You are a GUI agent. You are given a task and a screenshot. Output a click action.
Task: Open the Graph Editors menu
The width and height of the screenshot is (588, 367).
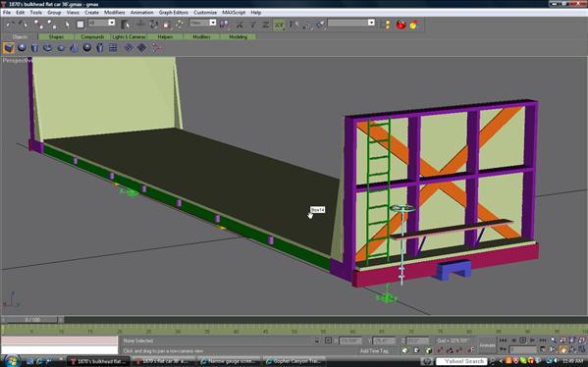173,13
